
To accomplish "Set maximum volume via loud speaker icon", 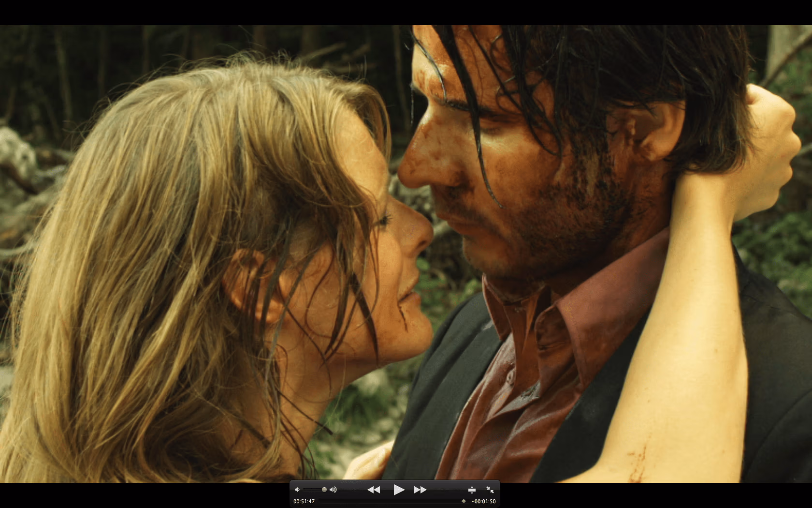I will 333,490.
